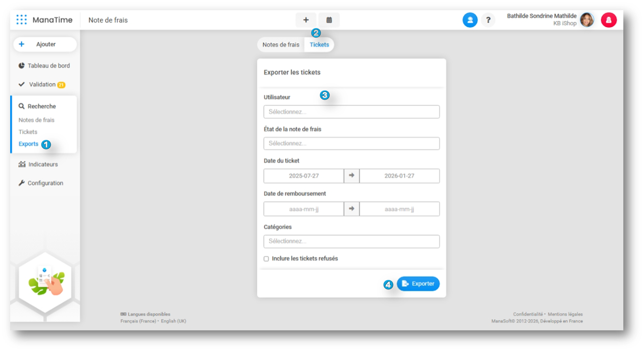This screenshot has width=644, height=351.
Task: Click the Ajouter button in sidebar
Action: coord(45,44)
